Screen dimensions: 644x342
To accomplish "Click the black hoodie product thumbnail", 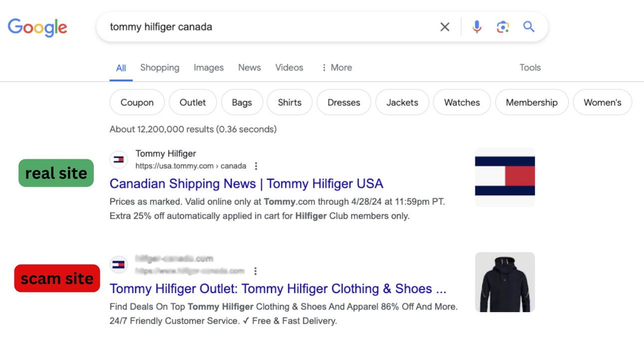I will [505, 282].
